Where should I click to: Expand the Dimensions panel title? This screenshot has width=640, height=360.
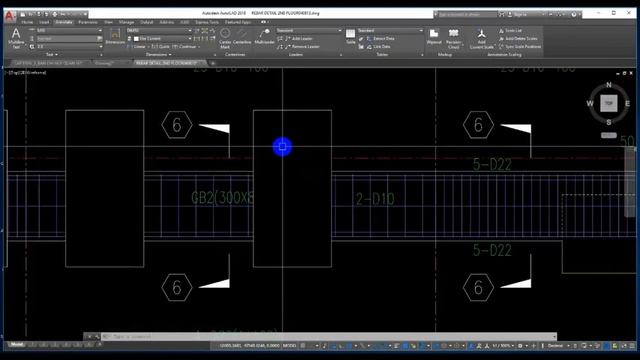[x=159, y=54]
